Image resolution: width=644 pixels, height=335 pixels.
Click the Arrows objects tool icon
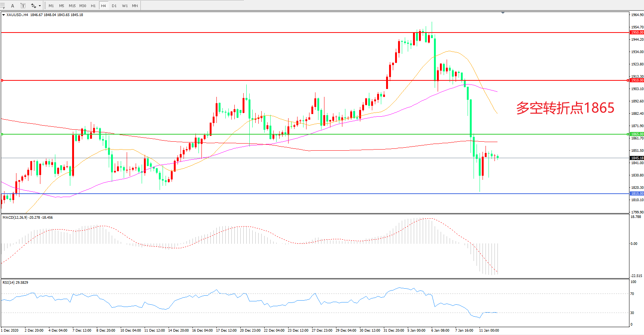[33, 6]
